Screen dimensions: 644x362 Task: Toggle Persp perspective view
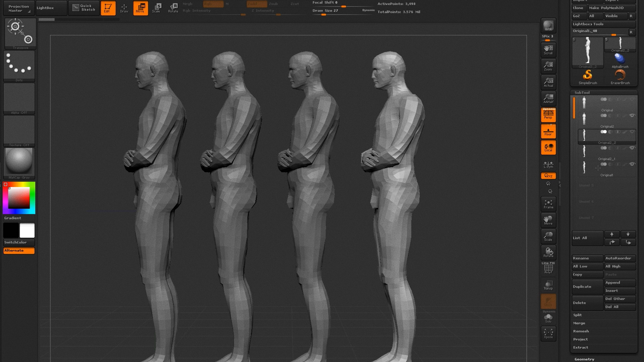click(x=548, y=115)
